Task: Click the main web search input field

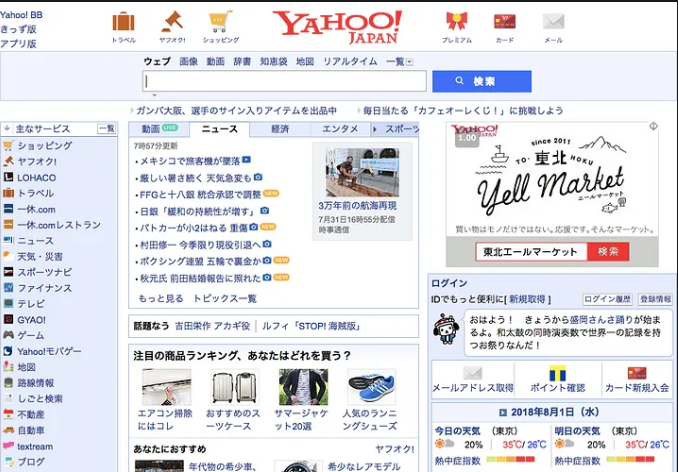Action: coord(284,81)
